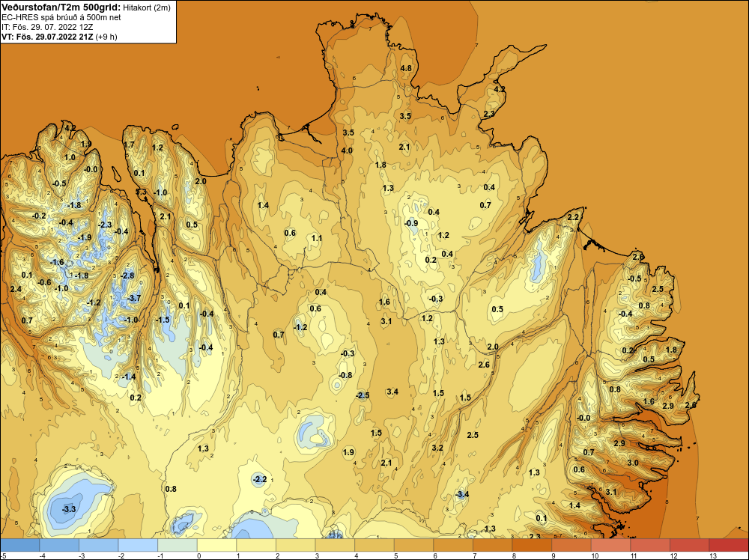The height and width of the screenshot is (560, 749).
Task: Click the '-1.5' temperature value
Action: [x=163, y=320]
